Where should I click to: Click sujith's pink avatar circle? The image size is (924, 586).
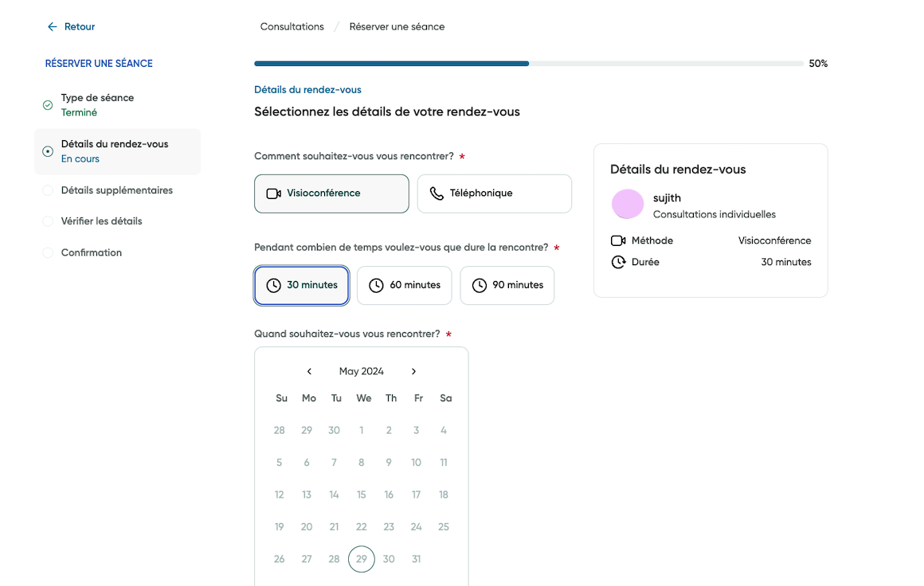[628, 205]
